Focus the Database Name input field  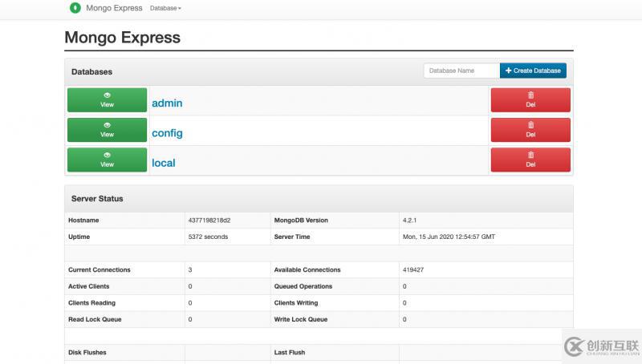pos(461,71)
